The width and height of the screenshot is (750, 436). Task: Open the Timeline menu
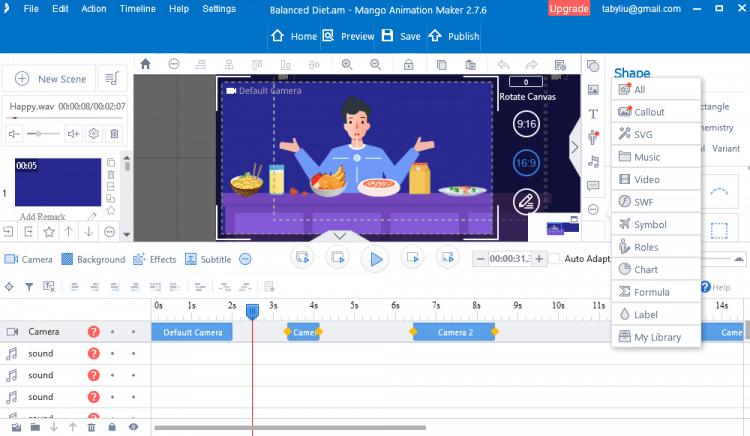coord(137,9)
